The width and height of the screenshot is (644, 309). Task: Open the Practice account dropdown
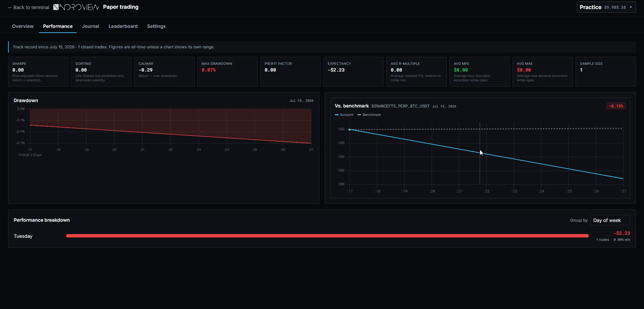606,7
